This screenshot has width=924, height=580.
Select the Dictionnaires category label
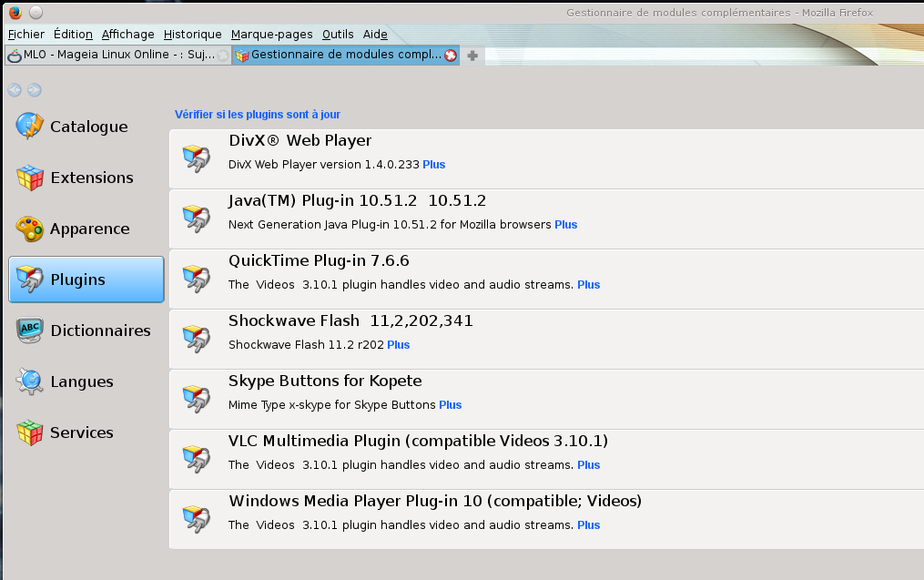click(101, 331)
